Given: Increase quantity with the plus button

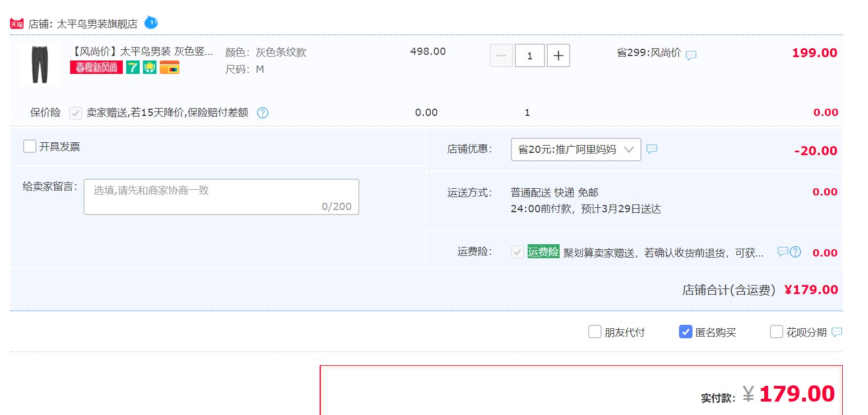Looking at the screenshot, I should [x=558, y=56].
